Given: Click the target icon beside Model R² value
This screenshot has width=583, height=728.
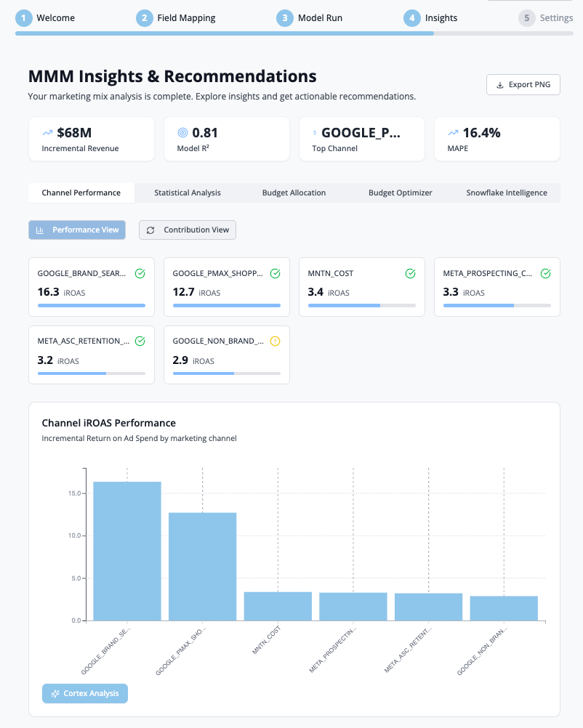Looking at the screenshot, I should coord(182,133).
